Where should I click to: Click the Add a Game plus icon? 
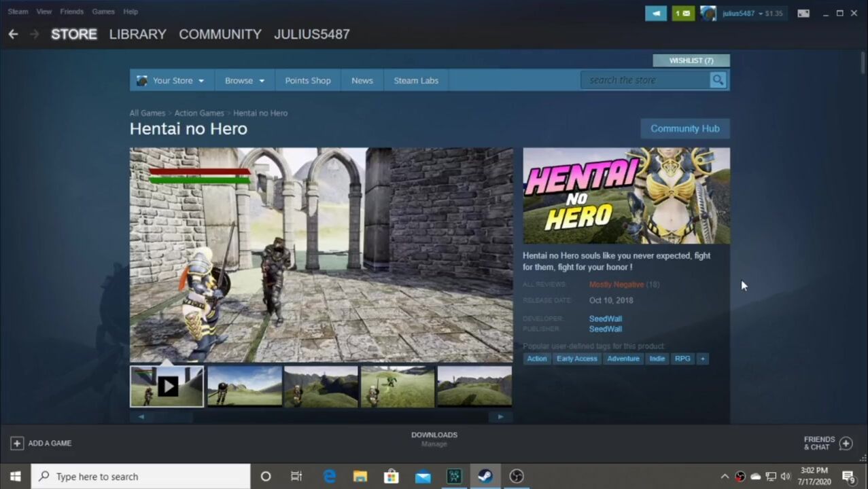tap(17, 443)
